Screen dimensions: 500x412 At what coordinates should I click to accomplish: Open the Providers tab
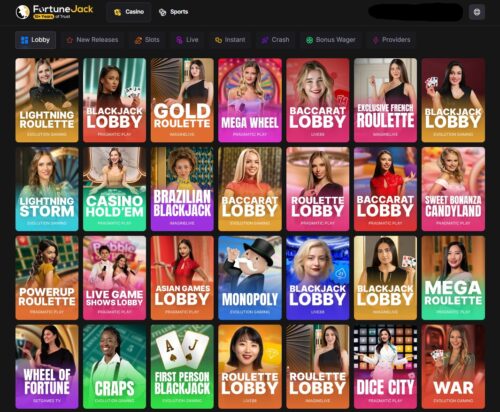(x=391, y=40)
